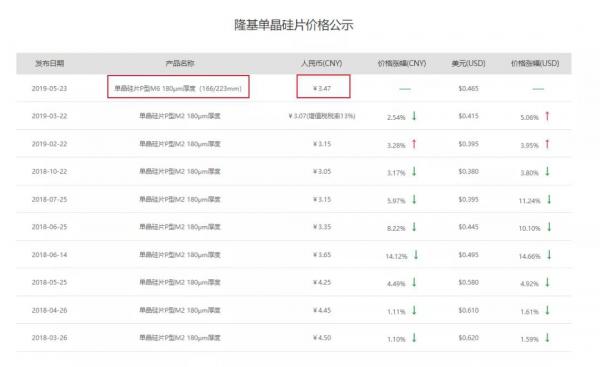
Task: Click the 价格涨幅(CNY) column header
Action: coord(402,63)
